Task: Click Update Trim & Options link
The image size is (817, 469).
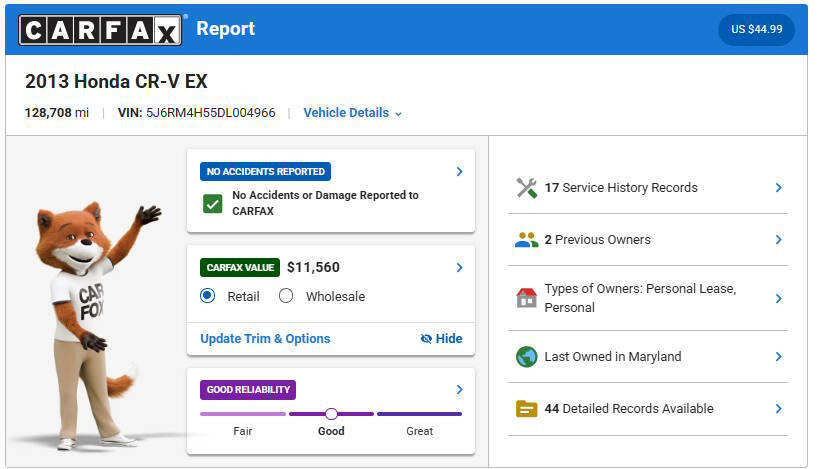Action: coord(265,339)
